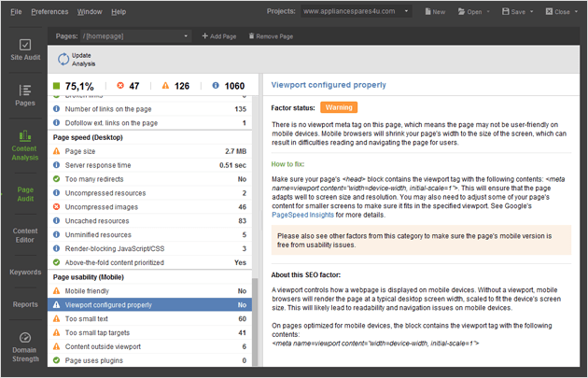The height and width of the screenshot is (378, 588).
Task: Select the Page uses plugins row
Action: click(x=149, y=360)
